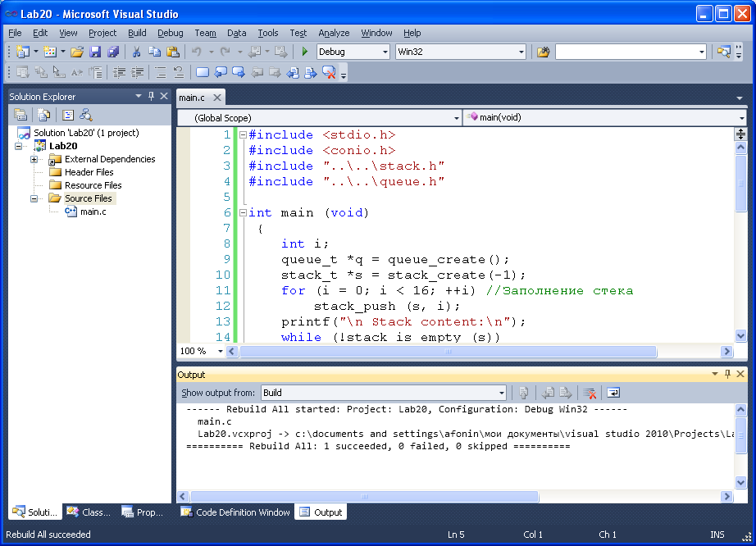Open the Solution Explorer window position menu arrow
This screenshot has height=546, width=756.
(x=139, y=96)
